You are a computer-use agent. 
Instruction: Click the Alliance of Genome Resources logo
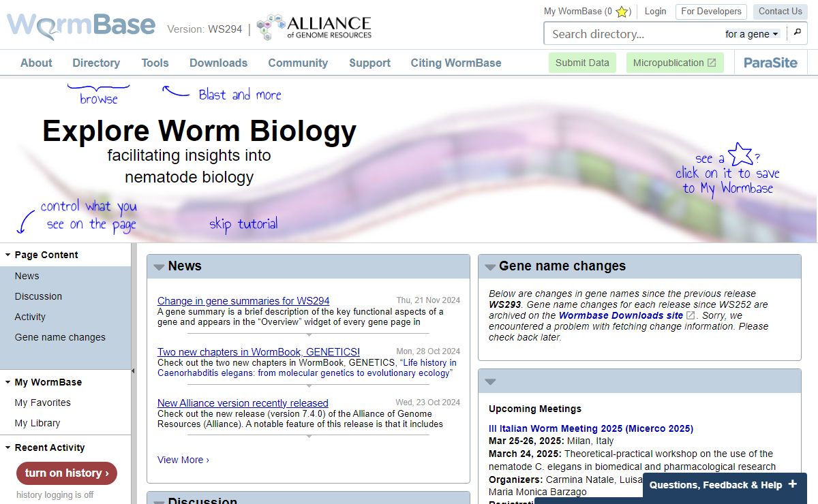[314, 28]
